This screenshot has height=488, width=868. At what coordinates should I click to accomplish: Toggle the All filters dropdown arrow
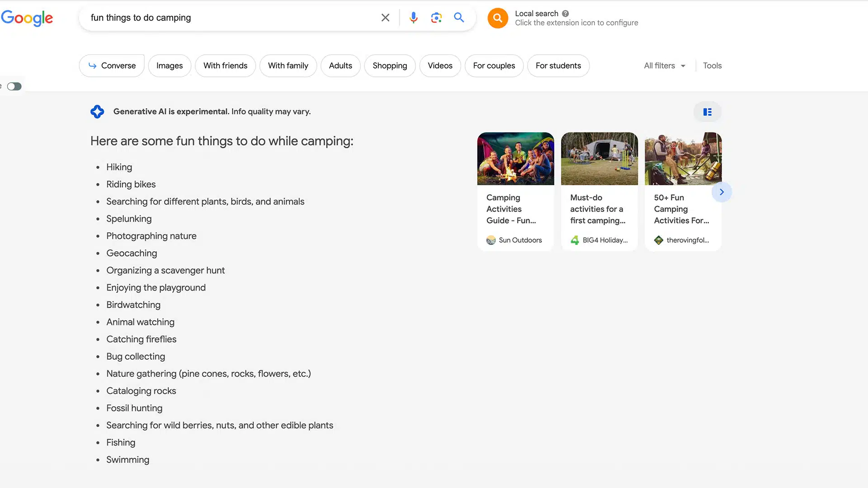pos(683,66)
